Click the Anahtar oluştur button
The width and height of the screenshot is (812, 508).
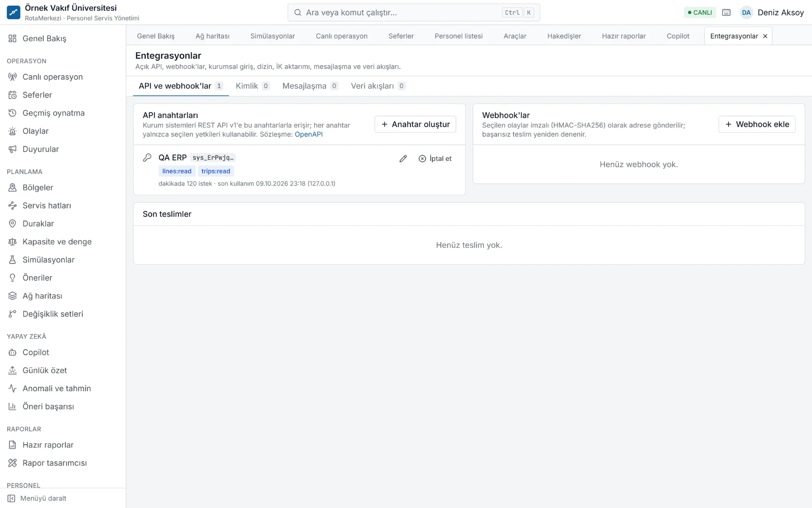[415, 124]
